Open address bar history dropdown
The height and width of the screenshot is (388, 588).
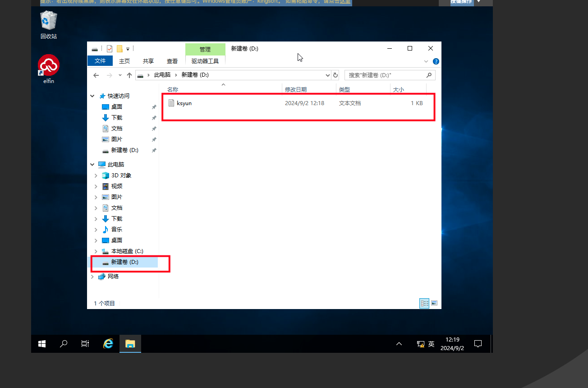click(x=328, y=75)
